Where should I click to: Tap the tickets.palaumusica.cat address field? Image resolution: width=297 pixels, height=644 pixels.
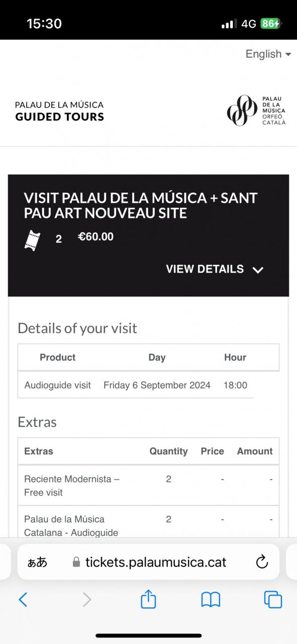coord(148,562)
